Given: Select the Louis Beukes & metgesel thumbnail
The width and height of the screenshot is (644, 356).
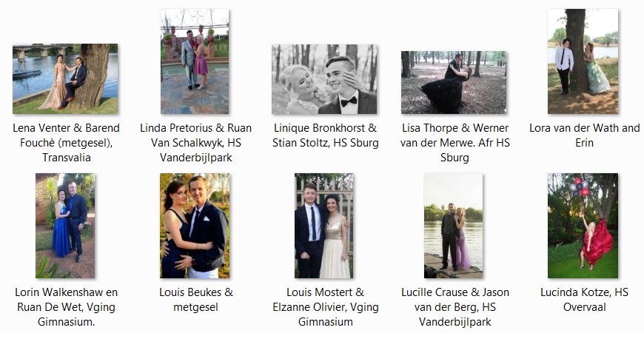Looking at the screenshot, I should (195, 226).
